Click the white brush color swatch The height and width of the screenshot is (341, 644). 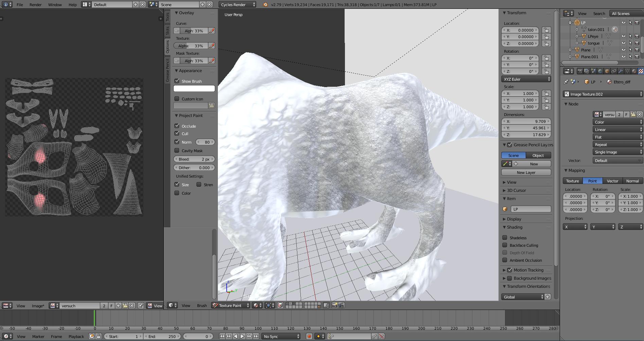pyautogui.click(x=194, y=88)
